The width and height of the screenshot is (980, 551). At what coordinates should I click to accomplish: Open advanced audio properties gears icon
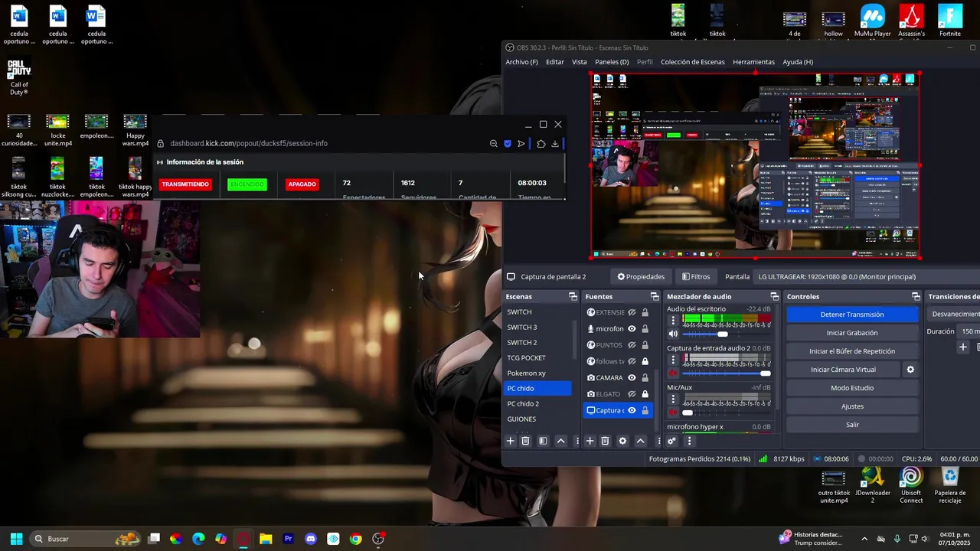point(671,441)
